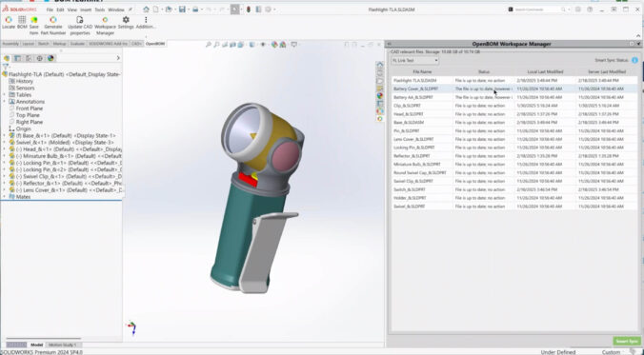This screenshot has width=644, height=355.
Task: Select the Origin item in tree
Action: (x=24, y=128)
